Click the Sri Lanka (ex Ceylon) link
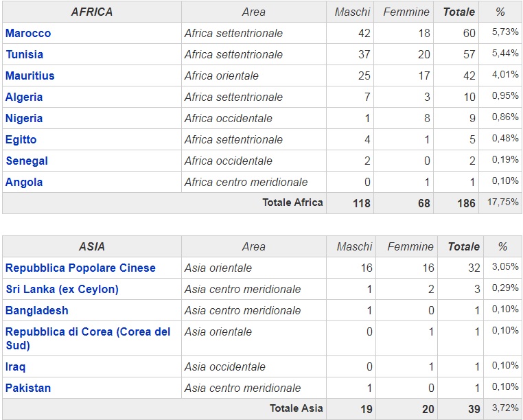Viewport: 523px width, 420px height. pos(62,289)
